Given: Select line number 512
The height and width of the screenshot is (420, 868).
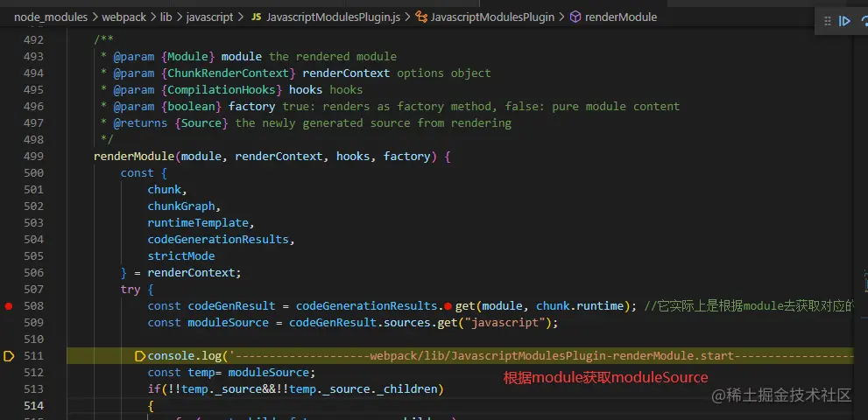Looking at the screenshot, I should click(34, 373).
